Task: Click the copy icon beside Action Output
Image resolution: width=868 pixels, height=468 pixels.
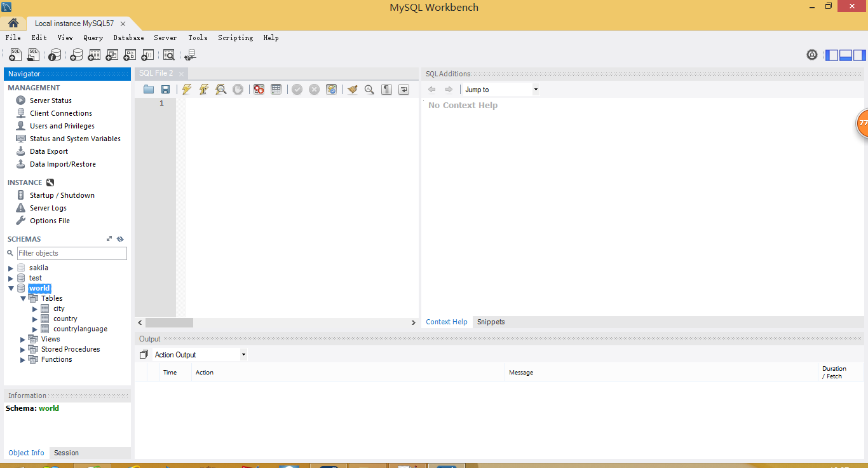Action: 144,355
